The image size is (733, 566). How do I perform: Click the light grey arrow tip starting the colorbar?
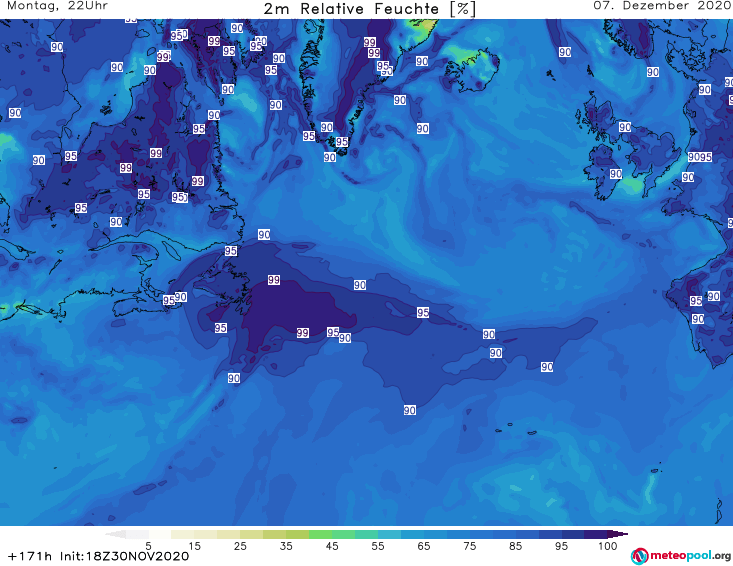[115, 534]
